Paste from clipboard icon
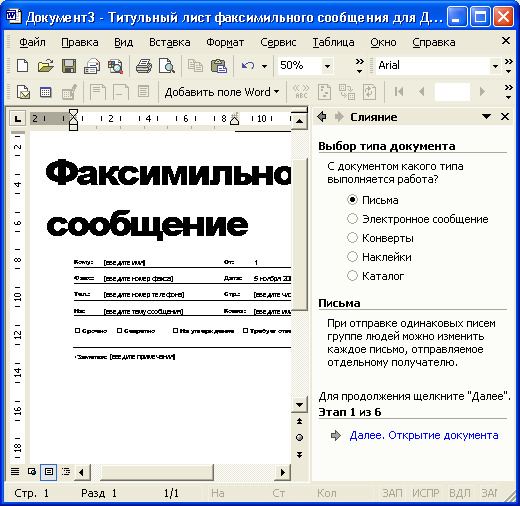 coord(219,66)
